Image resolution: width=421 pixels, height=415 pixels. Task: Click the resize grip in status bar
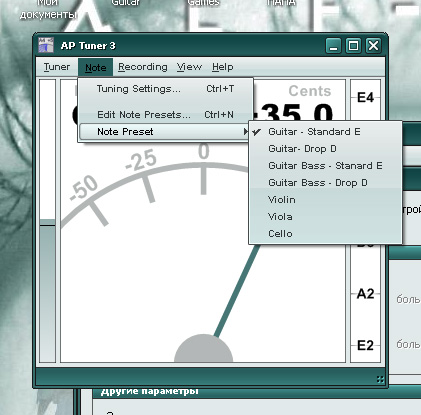pos(380,379)
